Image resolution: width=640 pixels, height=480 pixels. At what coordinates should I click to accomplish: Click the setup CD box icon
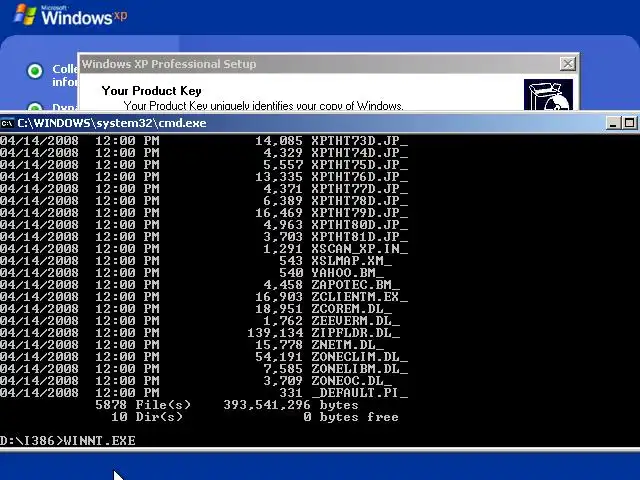tap(548, 96)
